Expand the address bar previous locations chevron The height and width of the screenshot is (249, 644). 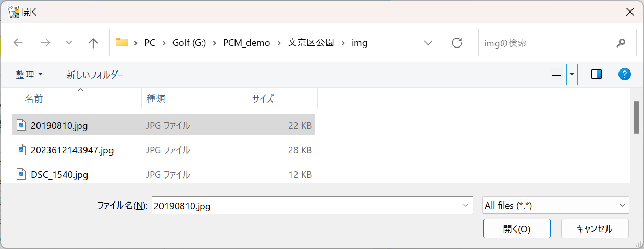click(428, 43)
